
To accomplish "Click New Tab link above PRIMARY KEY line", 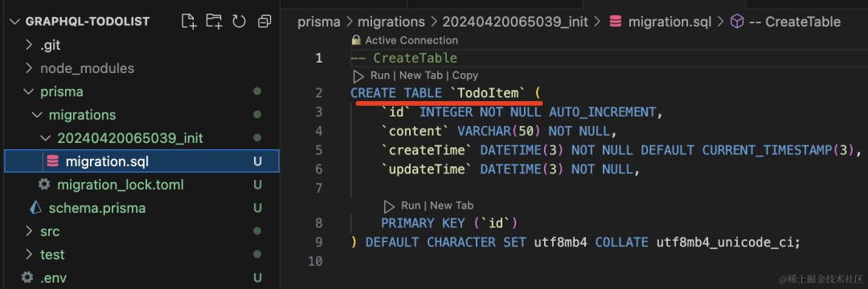I will point(452,206).
